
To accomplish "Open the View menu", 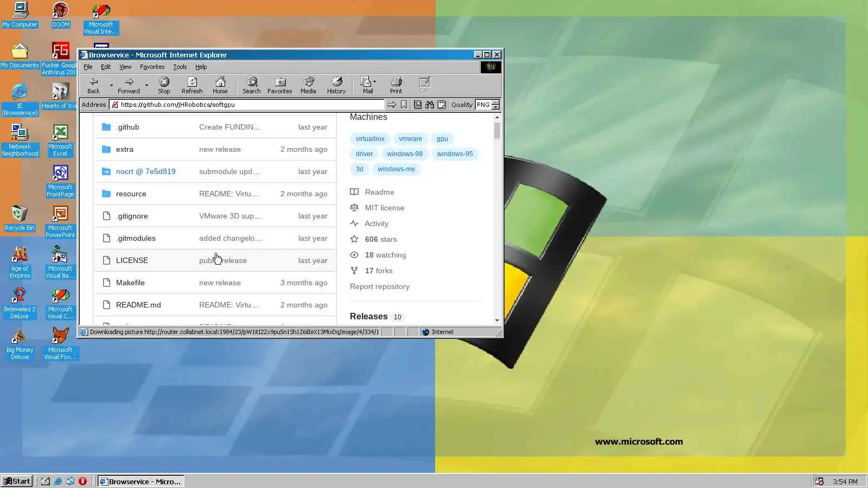I will 125,67.
